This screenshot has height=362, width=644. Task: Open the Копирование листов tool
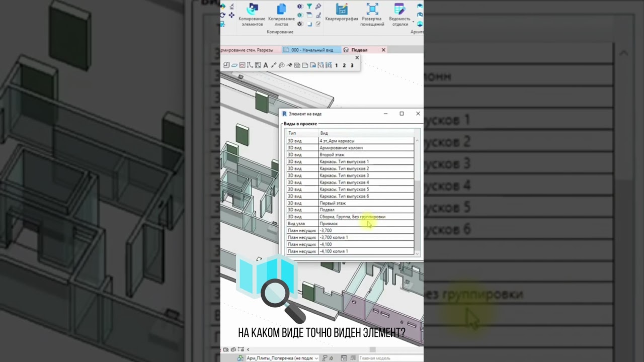tap(281, 14)
